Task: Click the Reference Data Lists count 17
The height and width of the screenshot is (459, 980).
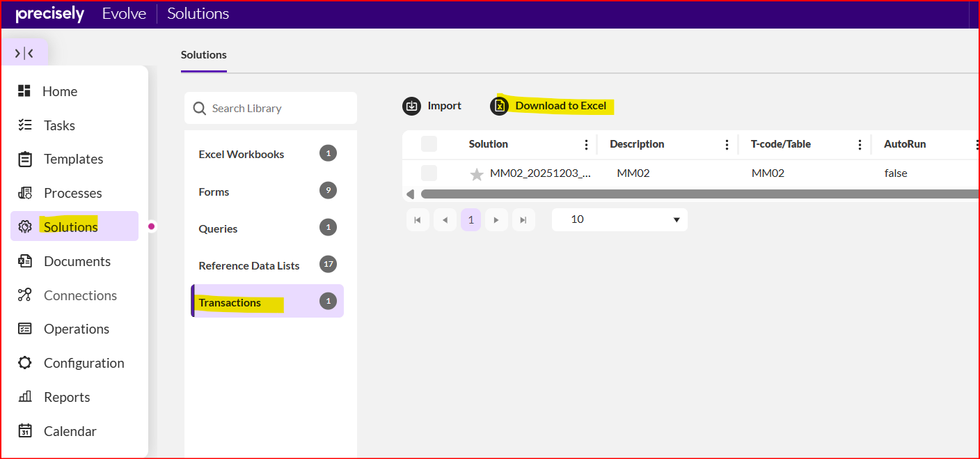Action: point(328,264)
